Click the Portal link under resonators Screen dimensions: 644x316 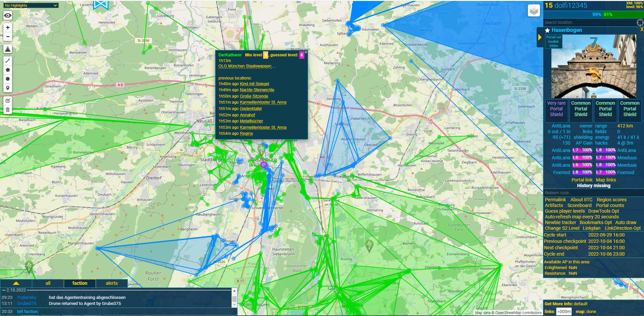[582, 180]
